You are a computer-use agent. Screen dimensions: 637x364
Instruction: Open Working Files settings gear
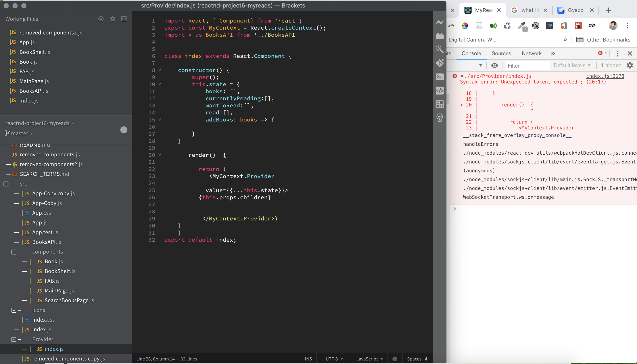point(112,19)
